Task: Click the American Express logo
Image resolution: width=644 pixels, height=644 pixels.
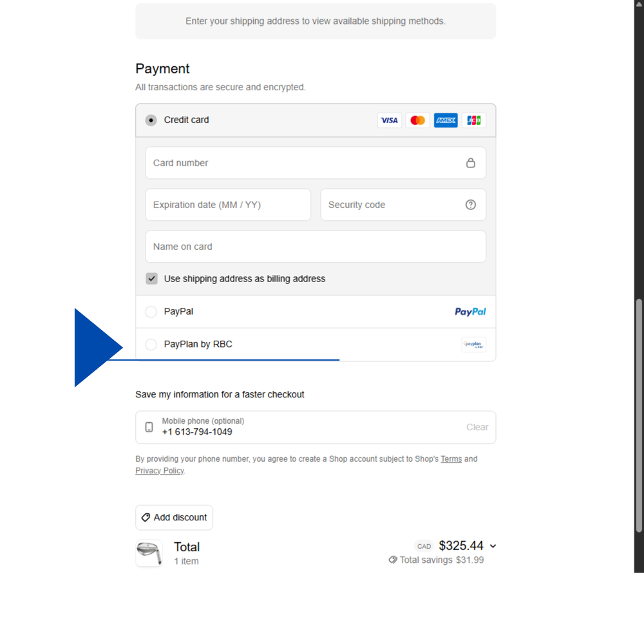Action: [x=446, y=120]
